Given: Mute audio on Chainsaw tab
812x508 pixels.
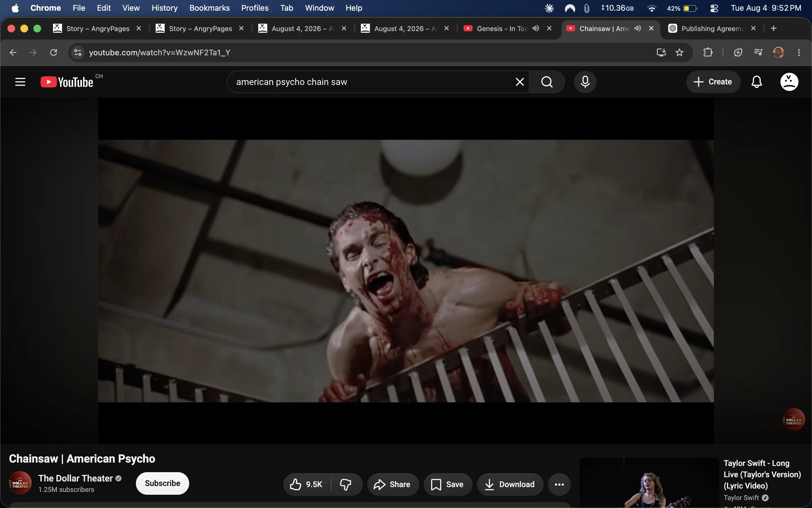Looking at the screenshot, I should (x=638, y=29).
